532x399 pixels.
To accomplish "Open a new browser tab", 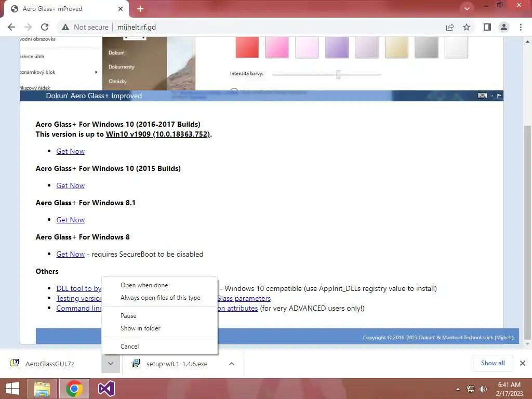I will 140,9.
